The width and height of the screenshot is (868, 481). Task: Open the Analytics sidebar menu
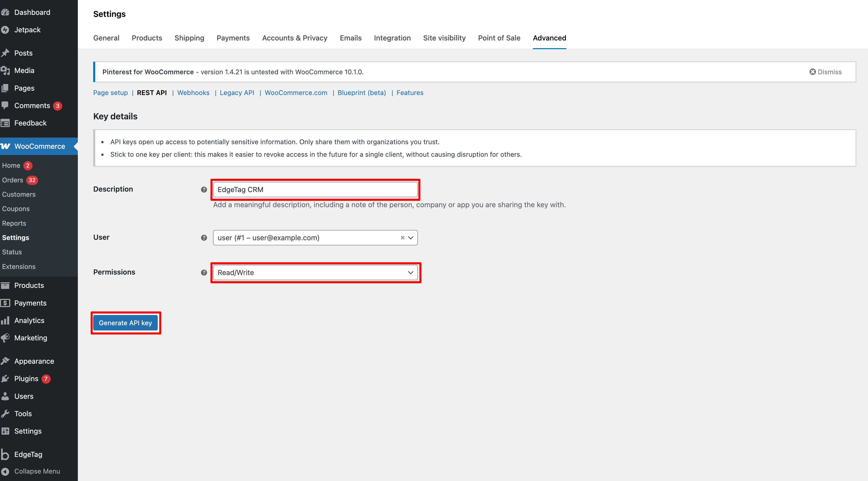click(x=29, y=320)
